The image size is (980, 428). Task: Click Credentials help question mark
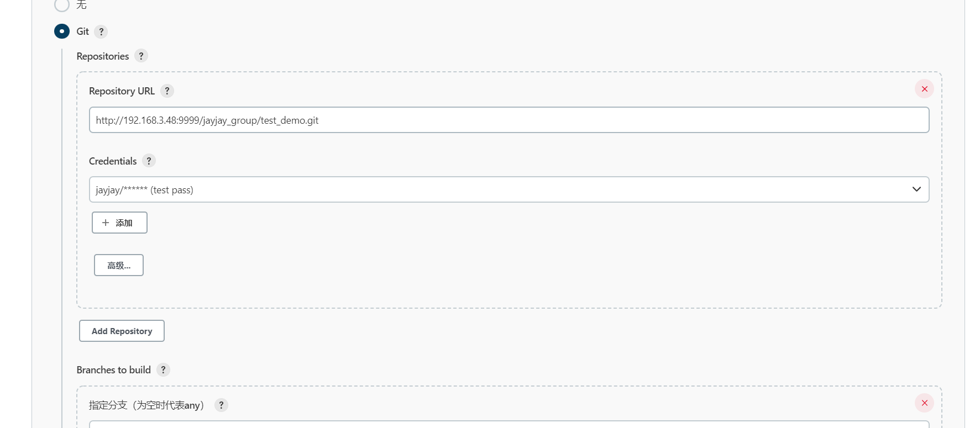[x=149, y=161]
